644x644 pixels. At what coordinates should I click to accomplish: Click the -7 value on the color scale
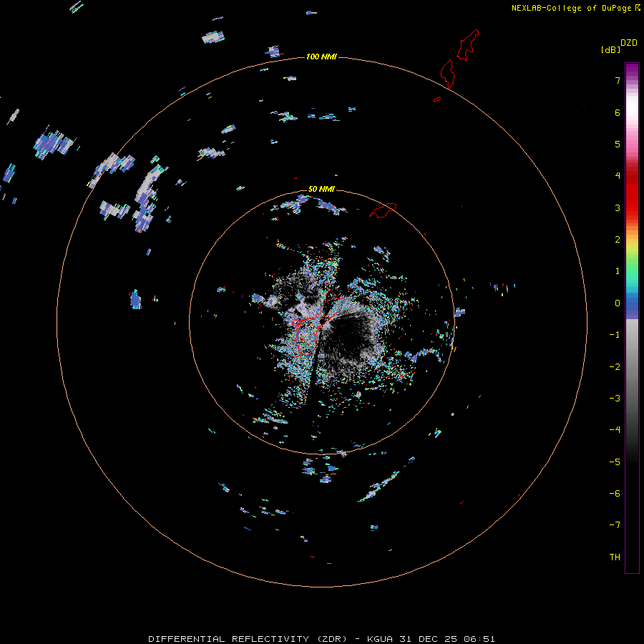tap(615, 525)
